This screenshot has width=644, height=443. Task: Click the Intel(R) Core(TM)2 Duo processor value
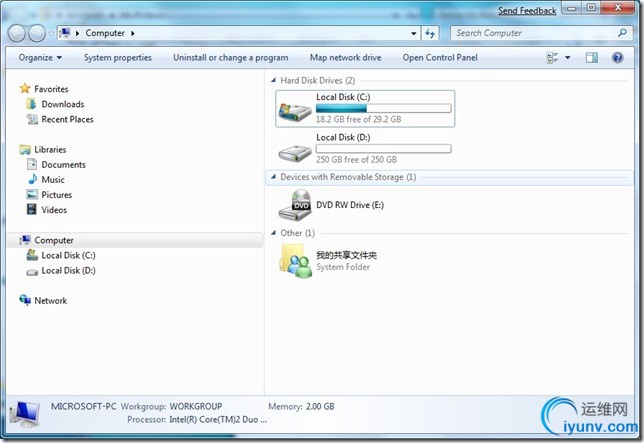218,420
